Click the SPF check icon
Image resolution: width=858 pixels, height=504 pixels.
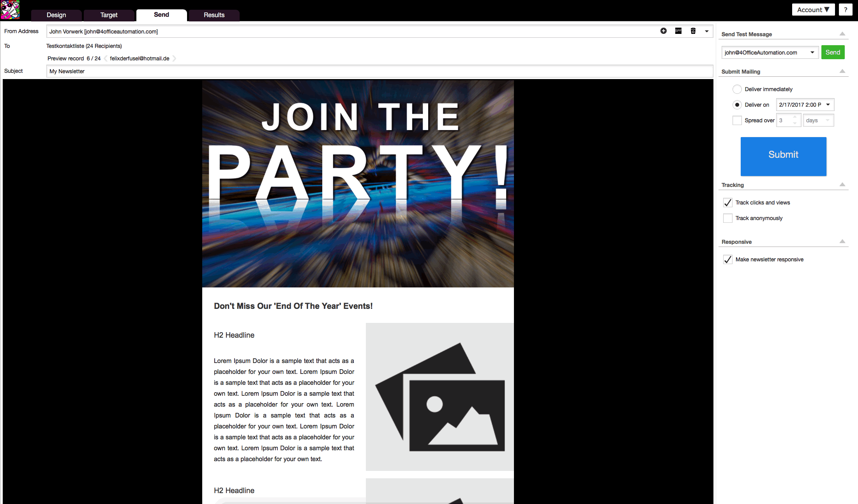[678, 31]
